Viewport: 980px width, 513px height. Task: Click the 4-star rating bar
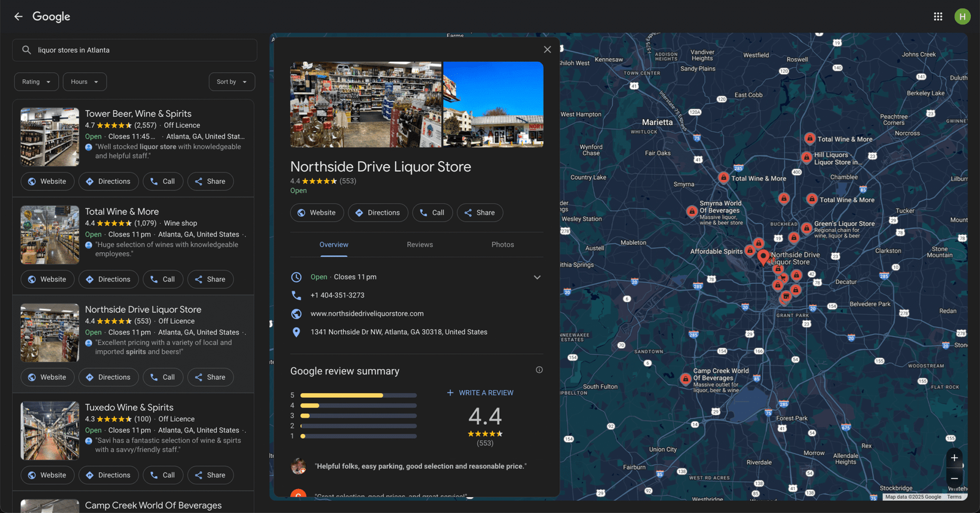(x=358, y=405)
